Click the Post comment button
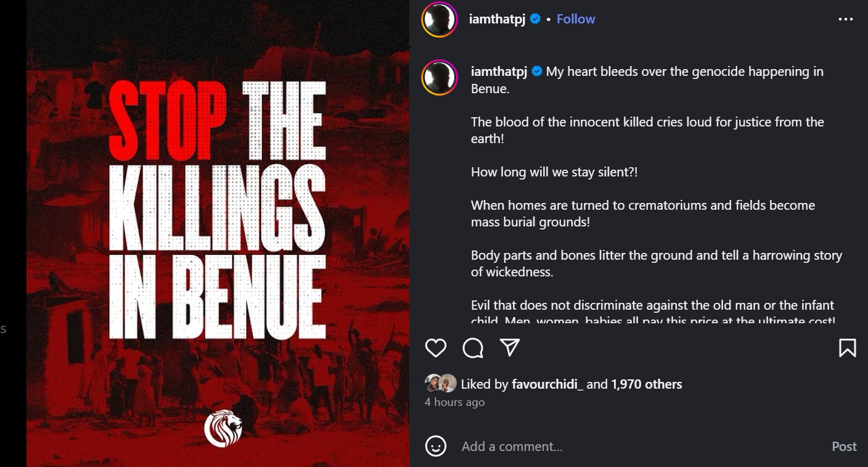Screen dimensions: 868x467 (x=844, y=446)
